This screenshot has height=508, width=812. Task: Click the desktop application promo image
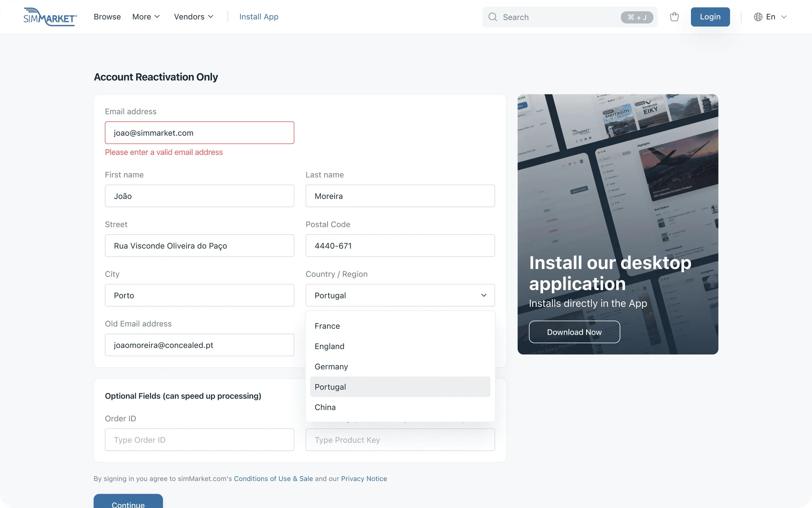click(618, 224)
